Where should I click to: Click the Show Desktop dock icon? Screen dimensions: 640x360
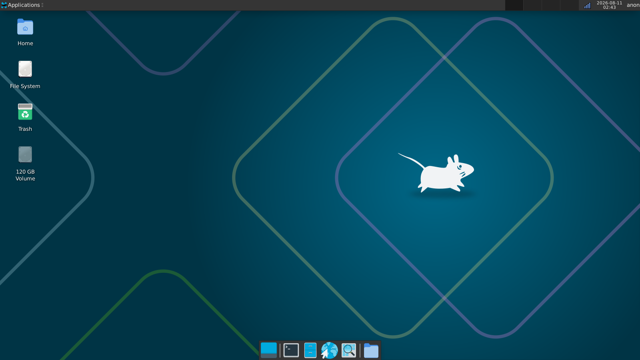click(269, 350)
